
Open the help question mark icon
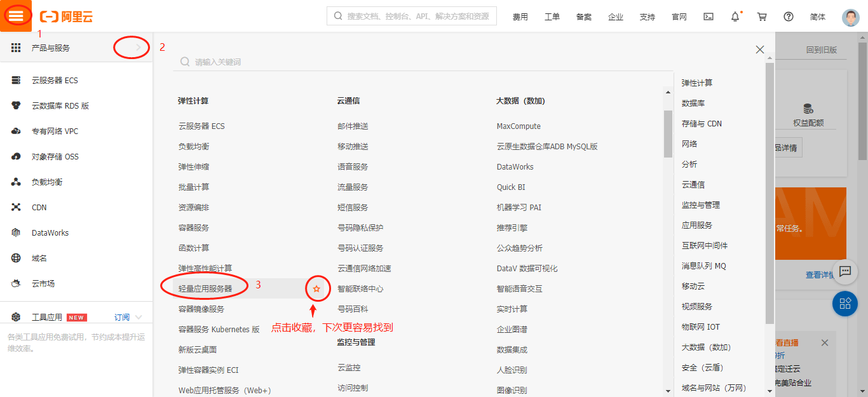(x=789, y=17)
